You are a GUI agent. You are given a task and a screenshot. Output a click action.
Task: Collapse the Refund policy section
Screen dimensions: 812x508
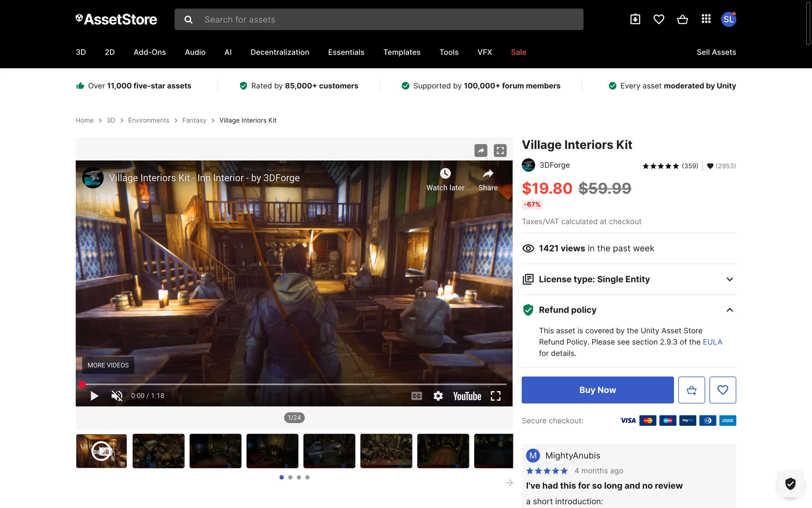730,310
